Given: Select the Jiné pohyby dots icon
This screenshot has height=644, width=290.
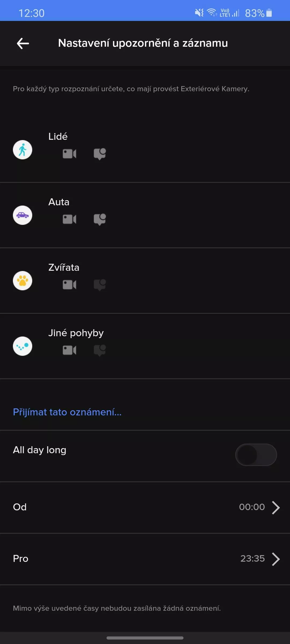Looking at the screenshot, I should pos(23,346).
